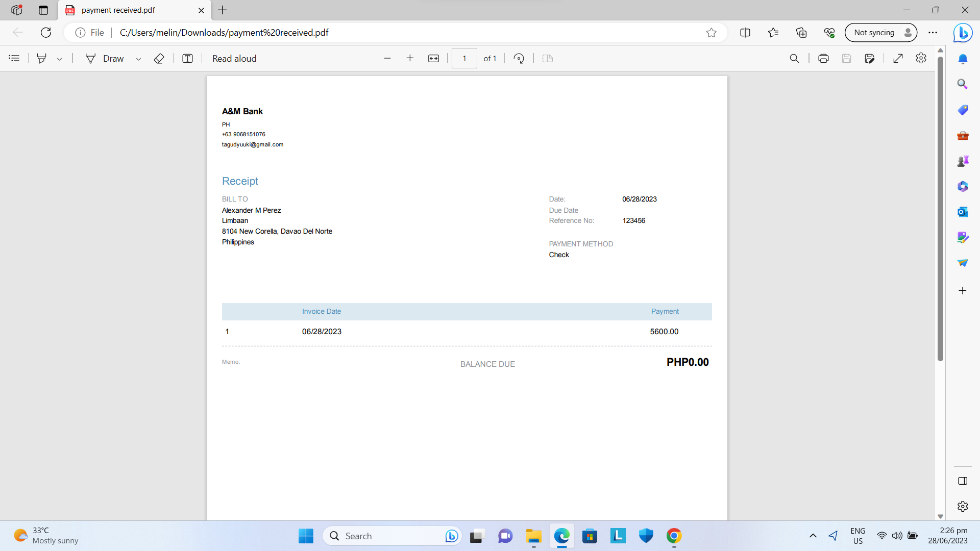Select the Erase tool
980x551 pixels.
click(x=159, y=58)
